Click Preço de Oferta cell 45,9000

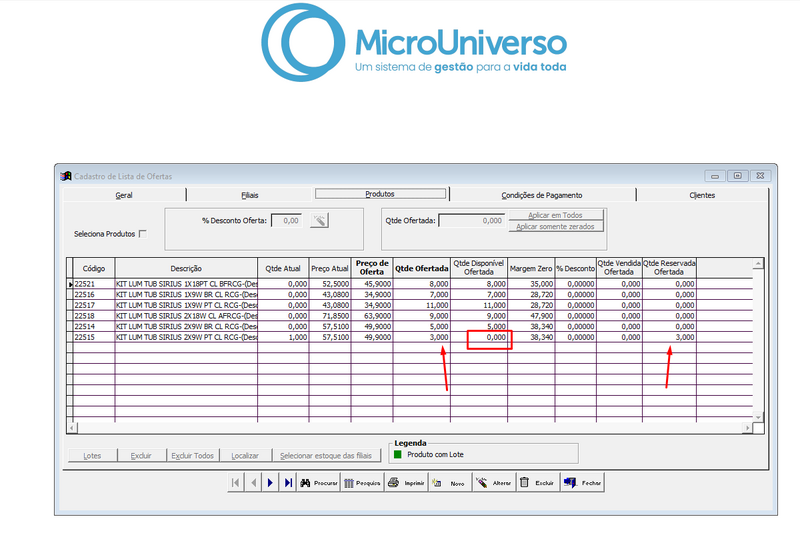click(x=372, y=284)
